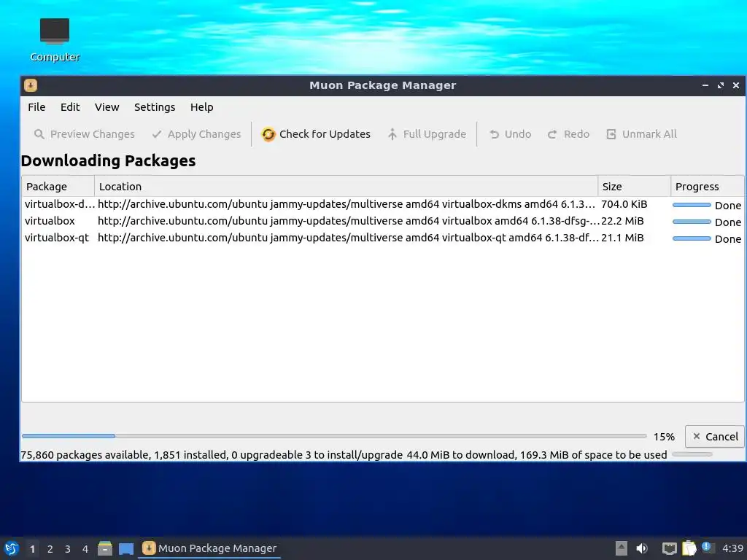Image resolution: width=747 pixels, height=560 pixels.
Task: Click the show desktop icon in panel
Action: pos(126,549)
